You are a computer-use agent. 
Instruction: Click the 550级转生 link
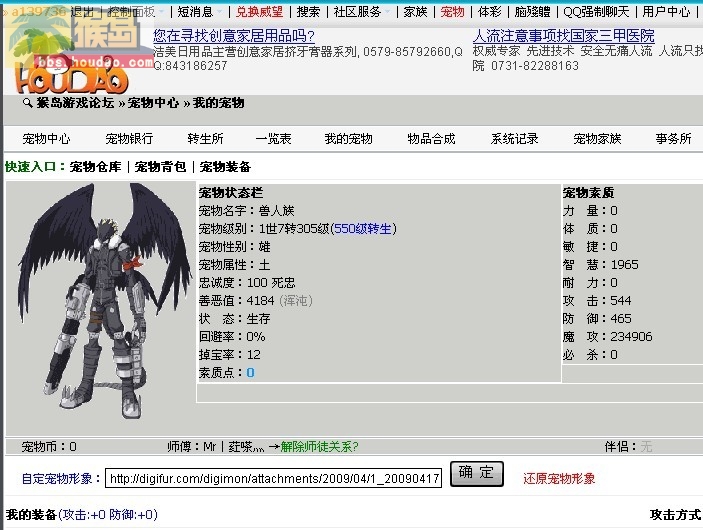click(363, 229)
